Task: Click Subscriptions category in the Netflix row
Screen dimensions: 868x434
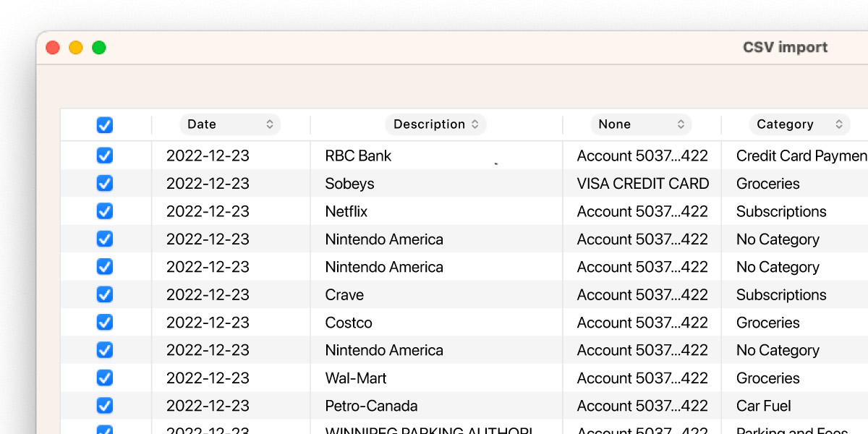Action: [781, 211]
